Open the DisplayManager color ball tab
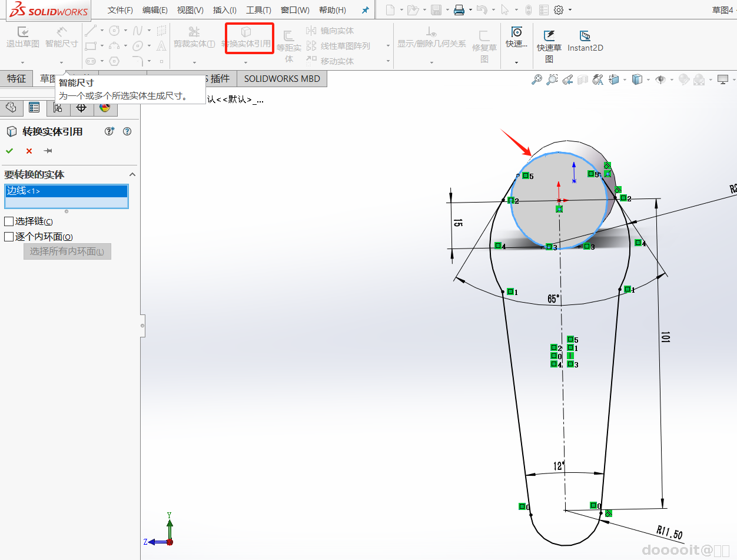This screenshot has width=737, height=560. coord(105,107)
